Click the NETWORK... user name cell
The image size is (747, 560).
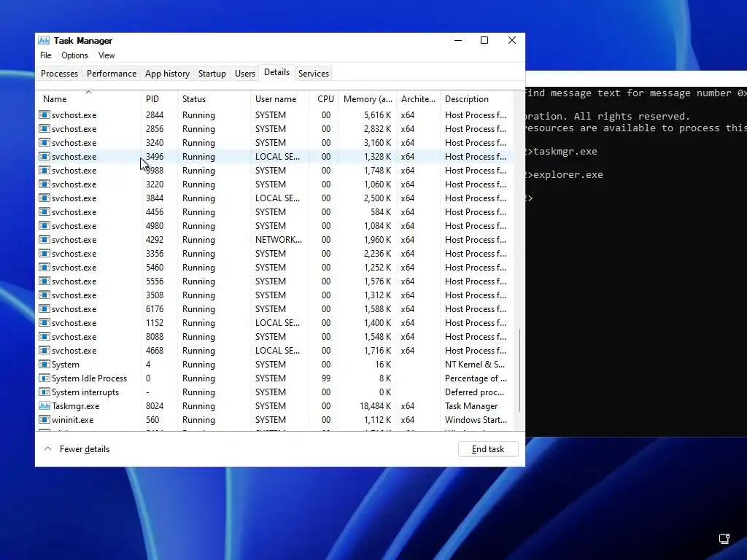point(278,239)
